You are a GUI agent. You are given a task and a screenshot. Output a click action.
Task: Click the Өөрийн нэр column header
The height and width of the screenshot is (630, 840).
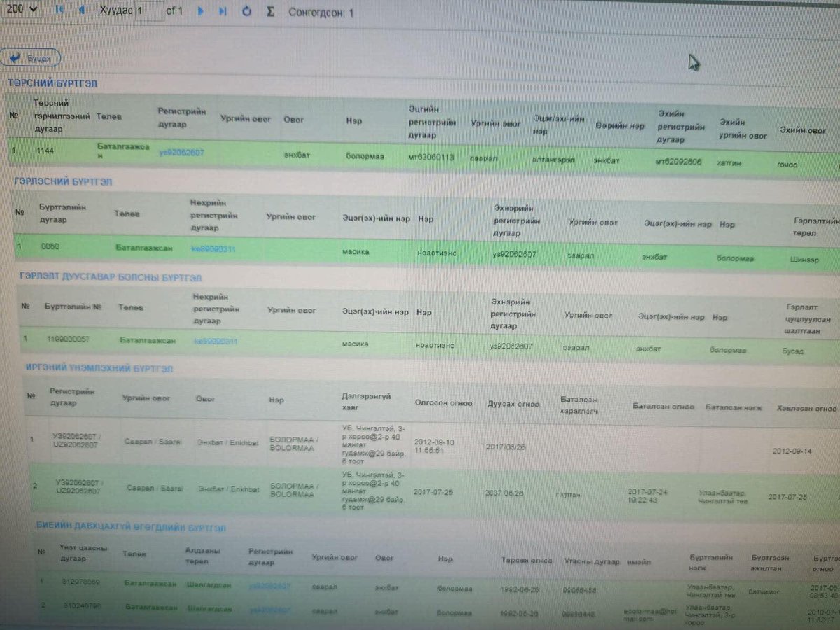pos(619,127)
